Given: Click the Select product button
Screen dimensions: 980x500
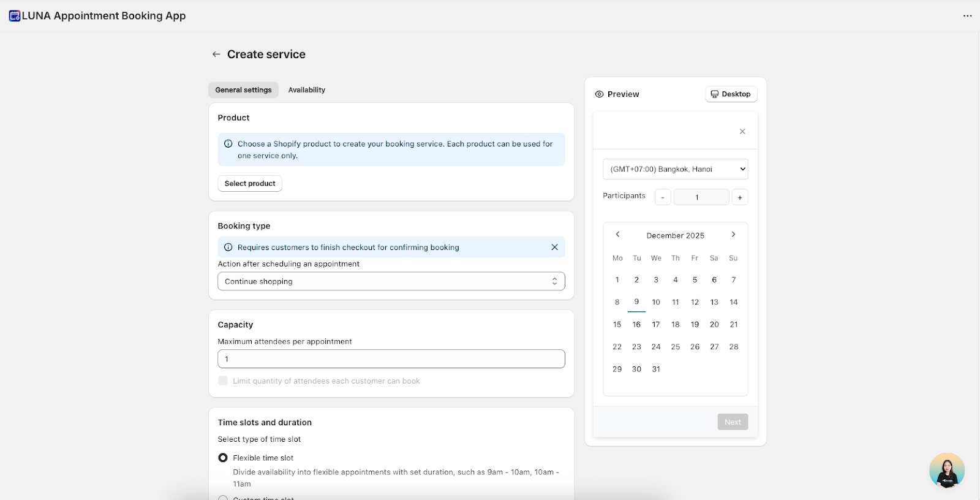Looking at the screenshot, I should pos(250,183).
